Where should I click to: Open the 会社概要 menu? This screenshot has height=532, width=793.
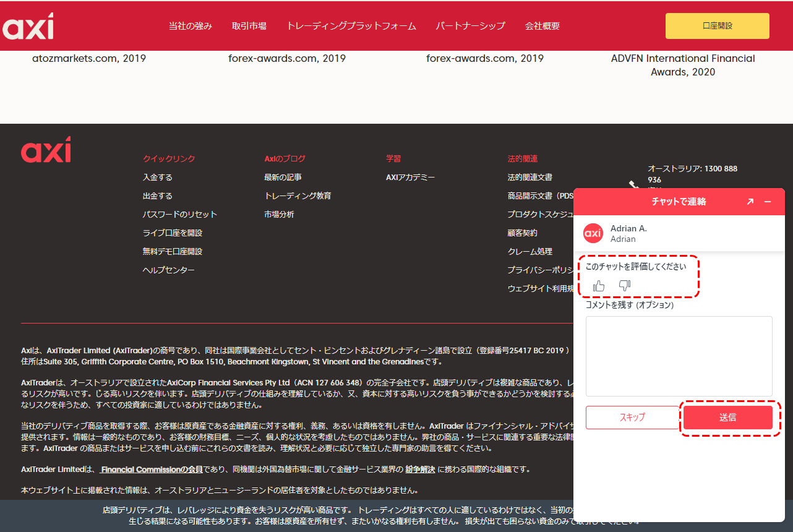coord(542,26)
